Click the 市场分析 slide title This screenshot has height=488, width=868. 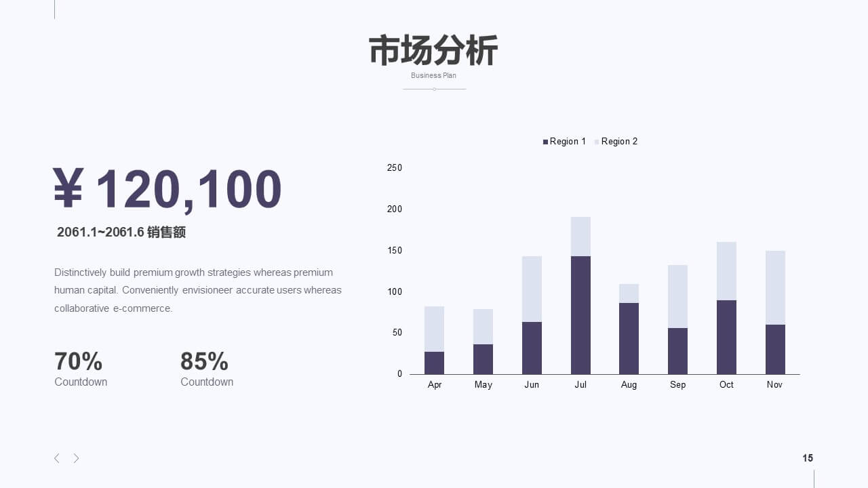coord(434,51)
